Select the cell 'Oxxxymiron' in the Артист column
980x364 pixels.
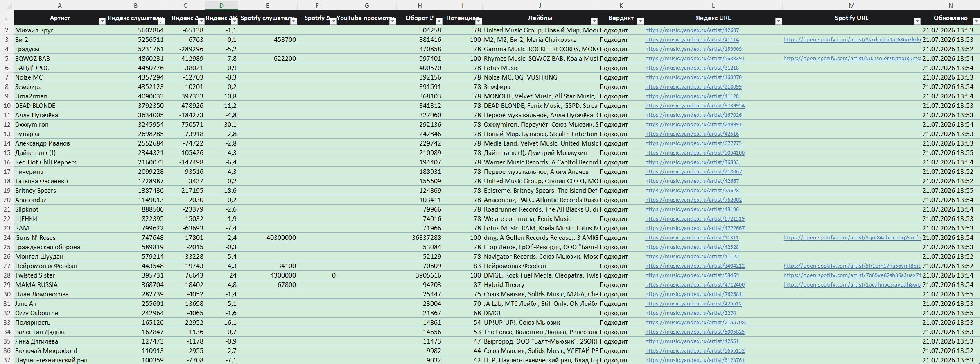pos(60,124)
